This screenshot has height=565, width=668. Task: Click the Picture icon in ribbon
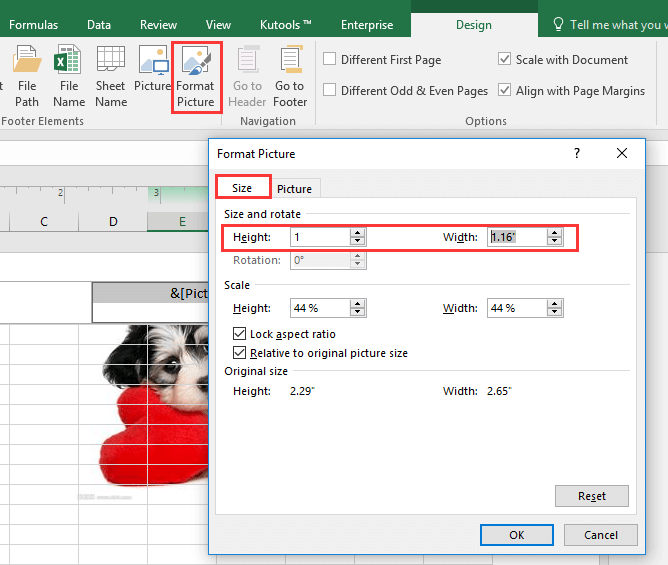point(153,72)
